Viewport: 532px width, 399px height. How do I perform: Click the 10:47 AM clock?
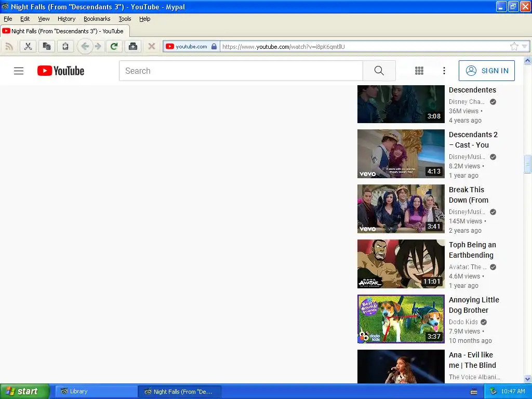coord(513,392)
